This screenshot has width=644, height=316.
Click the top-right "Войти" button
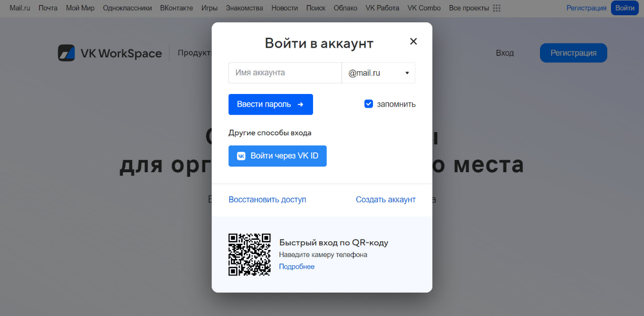point(624,8)
